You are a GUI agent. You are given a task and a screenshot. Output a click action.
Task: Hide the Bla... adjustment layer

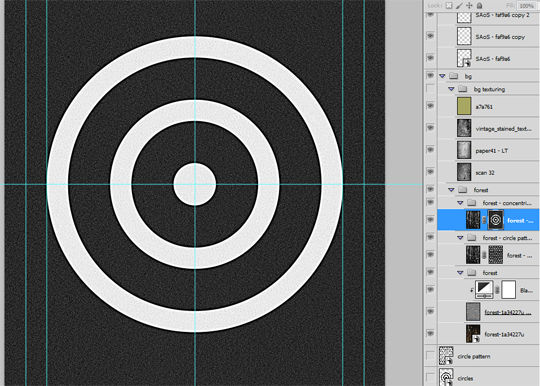click(430, 290)
